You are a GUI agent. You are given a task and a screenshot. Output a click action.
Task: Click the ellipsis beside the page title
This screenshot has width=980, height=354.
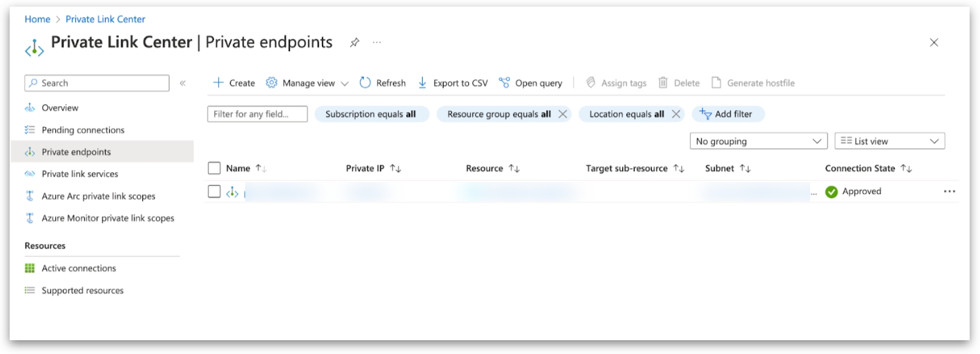[377, 43]
